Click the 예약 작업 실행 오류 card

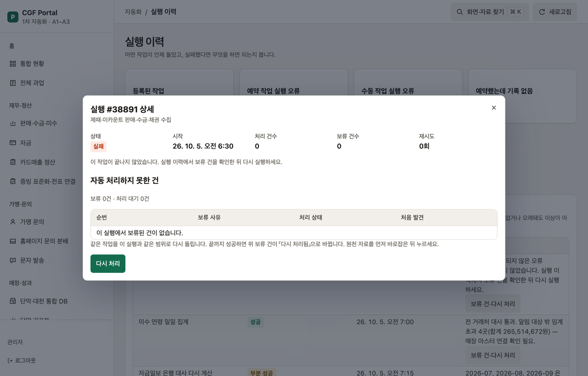pos(294,96)
